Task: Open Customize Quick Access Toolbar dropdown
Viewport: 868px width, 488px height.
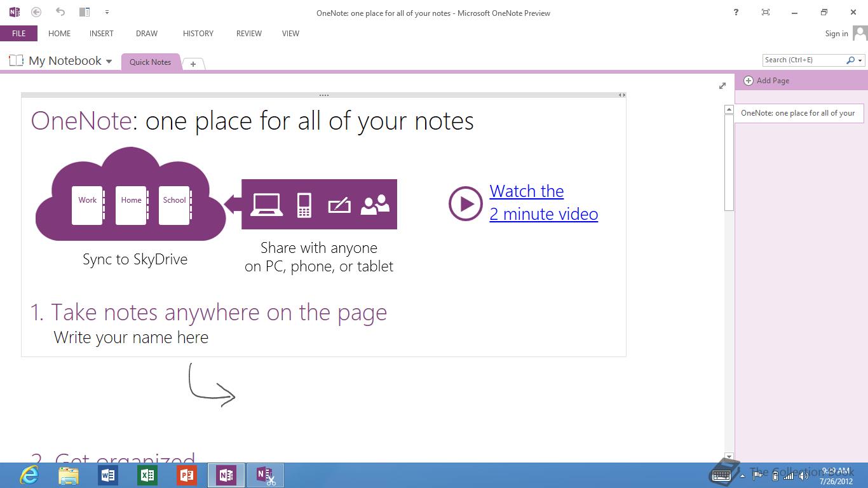Action: click(x=107, y=12)
